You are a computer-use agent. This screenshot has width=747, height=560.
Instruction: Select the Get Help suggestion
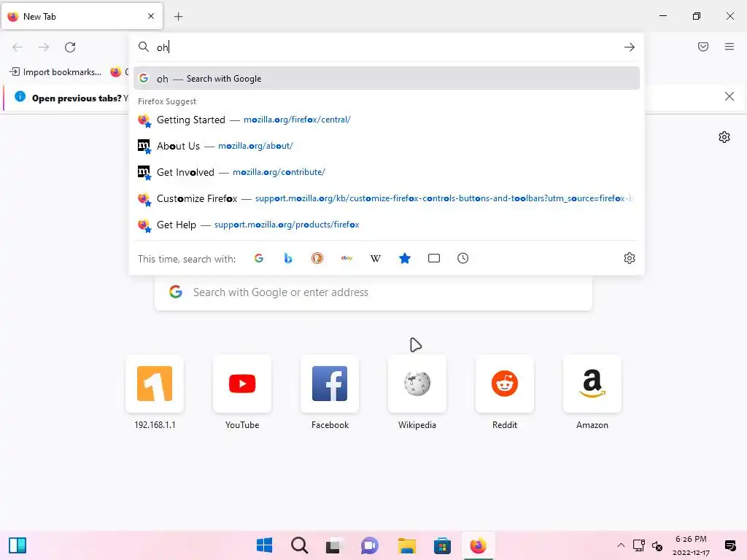[x=387, y=225]
